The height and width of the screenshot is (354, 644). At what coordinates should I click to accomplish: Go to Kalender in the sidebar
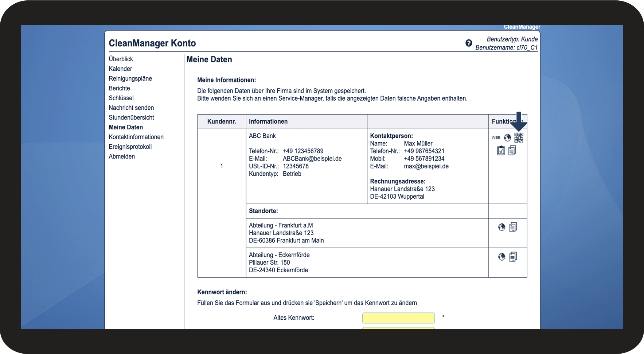(120, 69)
